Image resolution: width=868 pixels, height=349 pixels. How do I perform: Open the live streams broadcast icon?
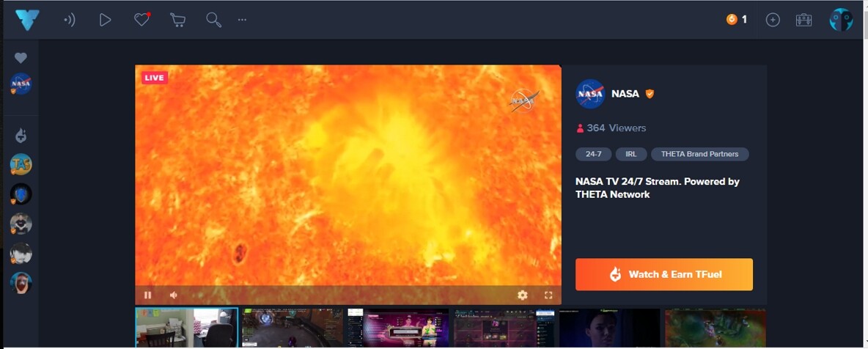(x=70, y=20)
